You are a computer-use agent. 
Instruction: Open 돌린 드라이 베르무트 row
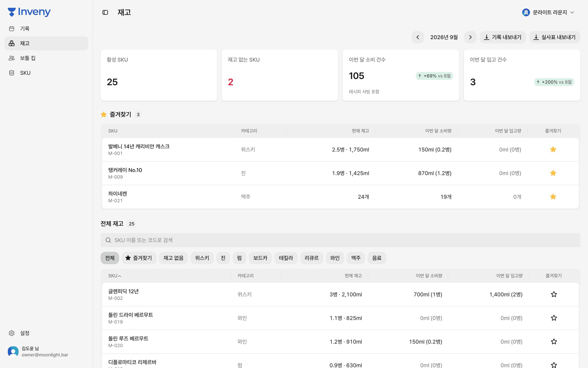click(340, 318)
